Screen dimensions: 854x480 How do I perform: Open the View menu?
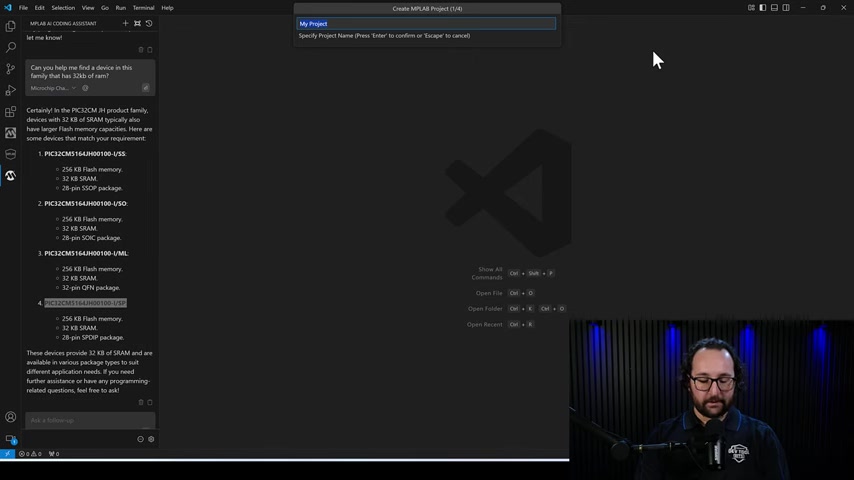[x=88, y=8]
